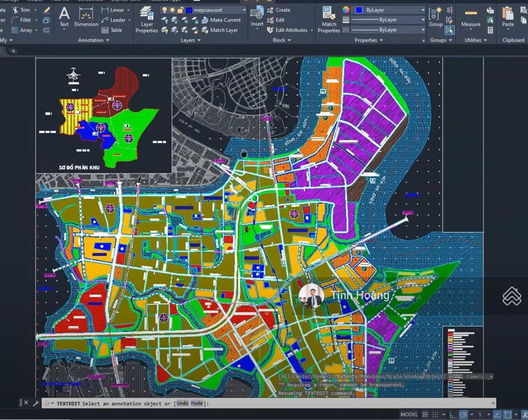Image resolution: width=528 pixels, height=420 pixels.
Task: Open the Text annotation tool
Action: (64, 17)
